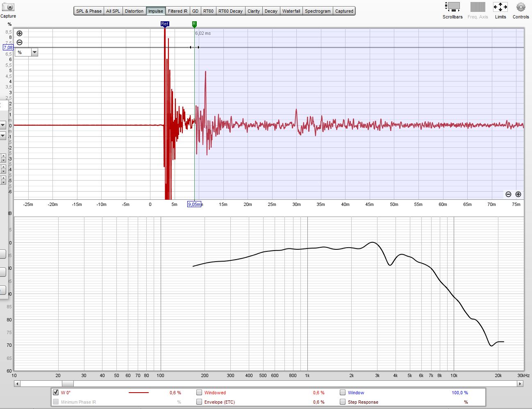Zoom out time axis with bottom-right minus icon
This screenshot has height=409, width=532.
(x=508, y=194)
